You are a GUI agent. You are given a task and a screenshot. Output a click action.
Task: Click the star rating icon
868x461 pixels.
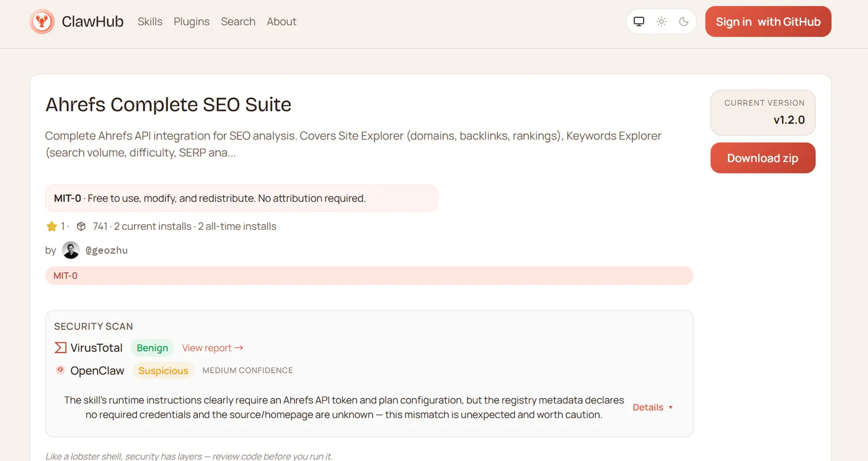[52, 227]
